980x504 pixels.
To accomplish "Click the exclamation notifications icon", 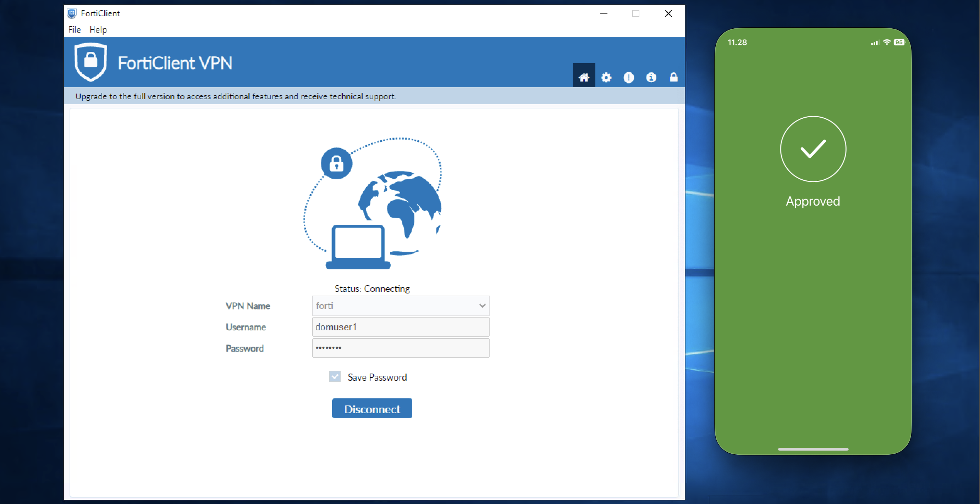I will 628,78.
